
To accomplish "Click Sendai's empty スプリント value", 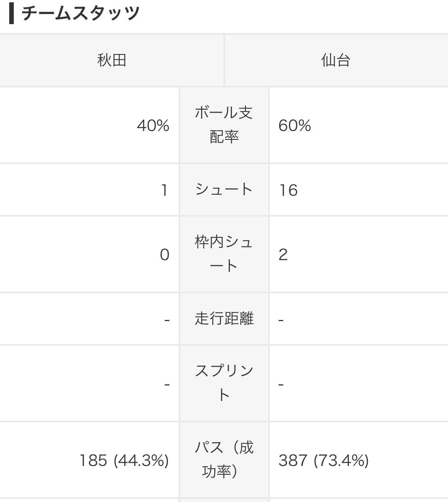I will coord(281,384).
